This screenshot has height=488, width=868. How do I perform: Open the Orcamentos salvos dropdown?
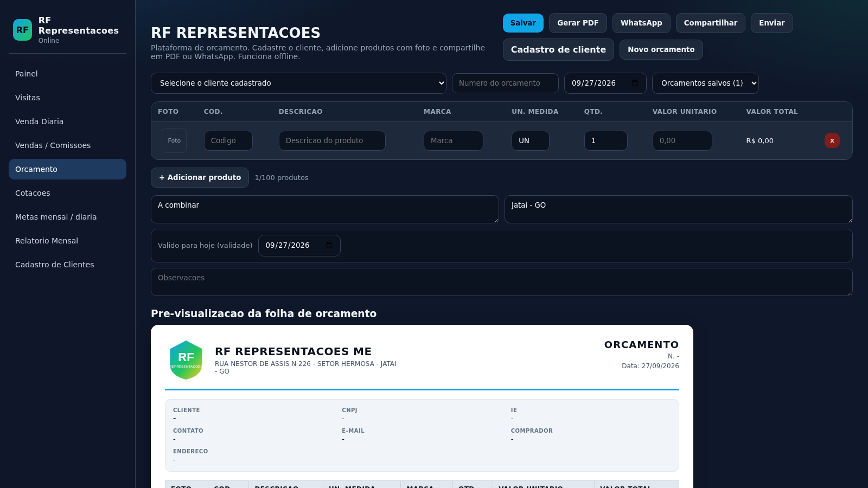click(x=705, y=83)
